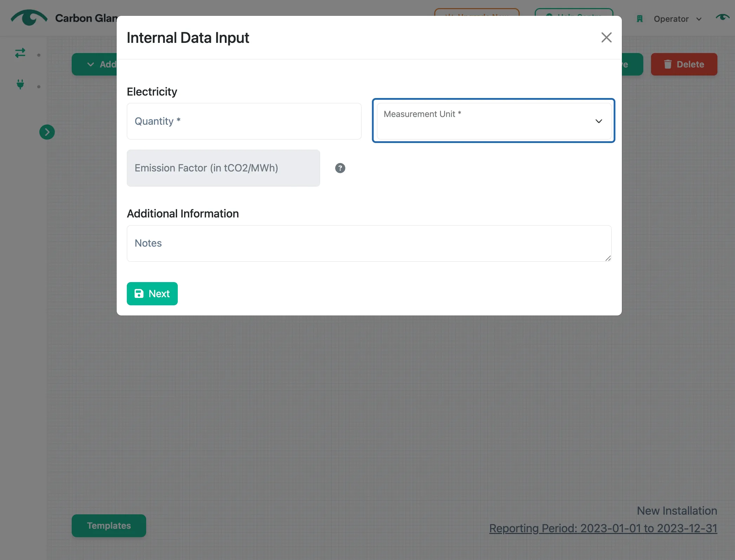Click the save icon in Next button

(x=139, y=294)
